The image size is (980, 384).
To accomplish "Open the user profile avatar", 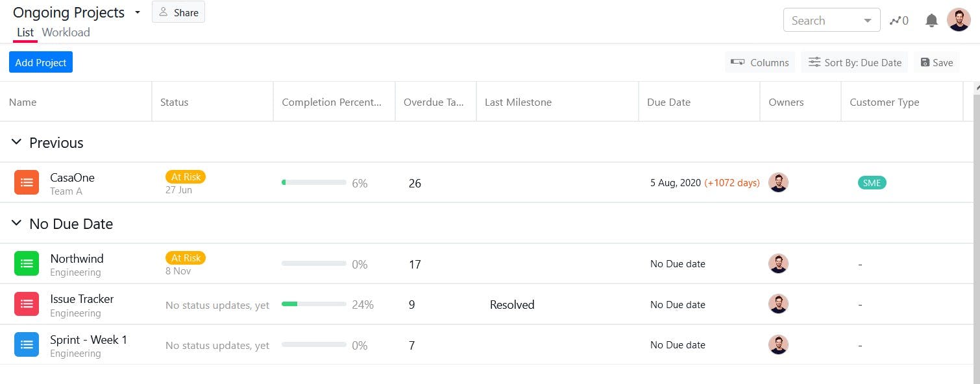I will pos(959,20).
